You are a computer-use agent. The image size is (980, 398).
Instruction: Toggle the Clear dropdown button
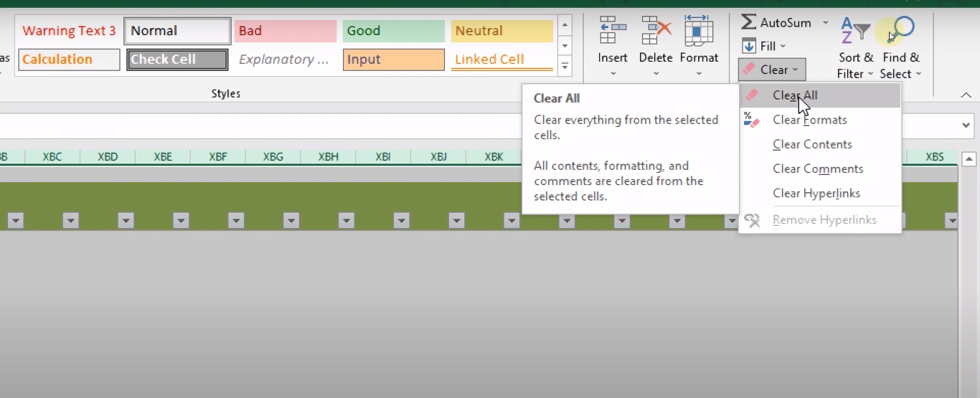772,70
